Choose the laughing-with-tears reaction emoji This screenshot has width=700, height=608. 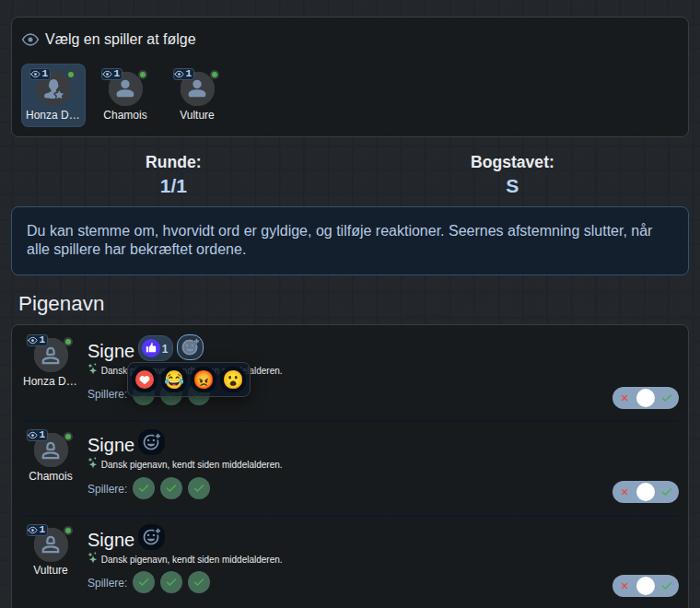pos(174,380)
